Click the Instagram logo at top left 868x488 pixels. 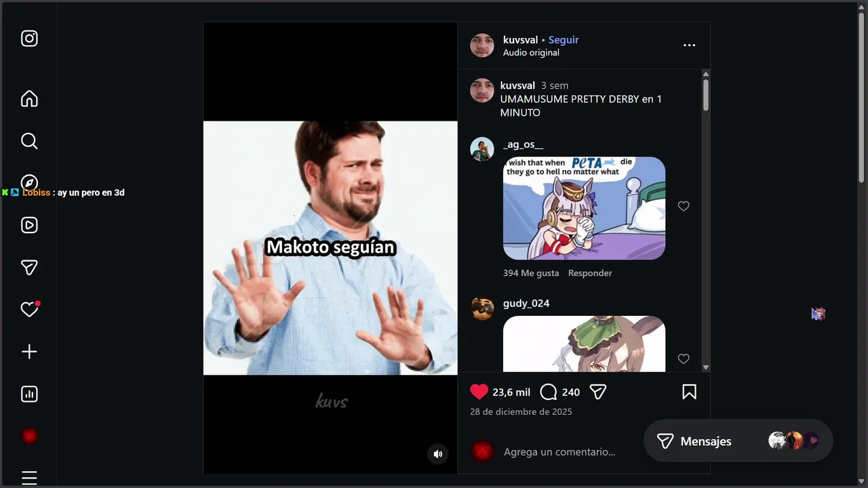point(29,39)
